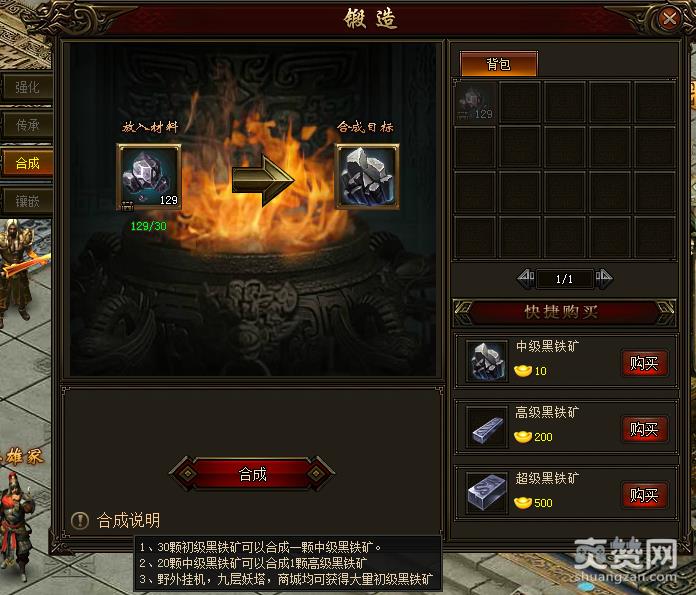
Task: Open the 镶嵌 tab
Action: [x=27, y=202]
